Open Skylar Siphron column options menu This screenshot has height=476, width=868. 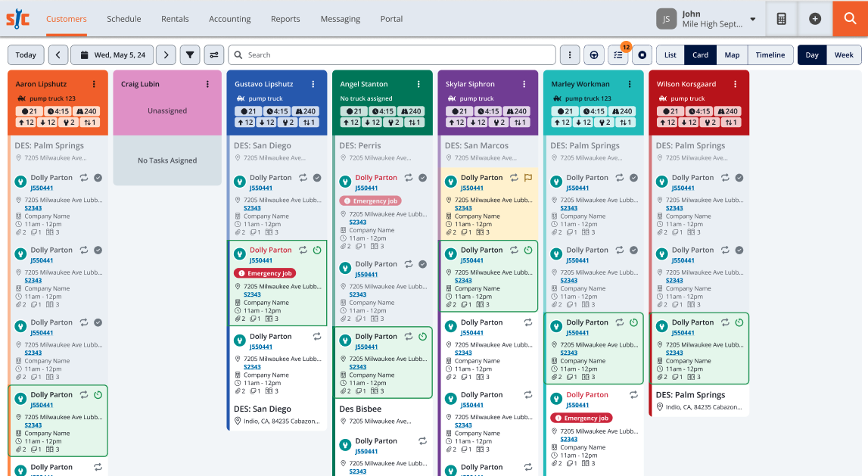(x=524, y=84)
